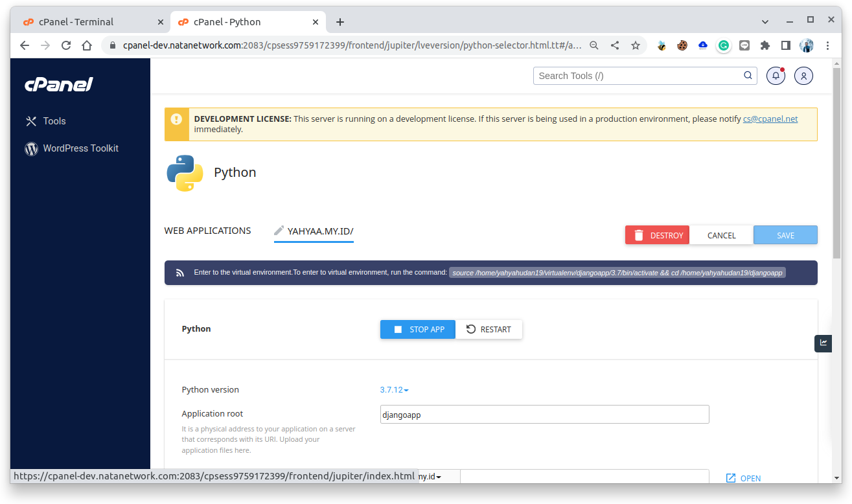Click the chat bubble extension icon
This screenshot has width=852, height=504.
tap(744, 45)
